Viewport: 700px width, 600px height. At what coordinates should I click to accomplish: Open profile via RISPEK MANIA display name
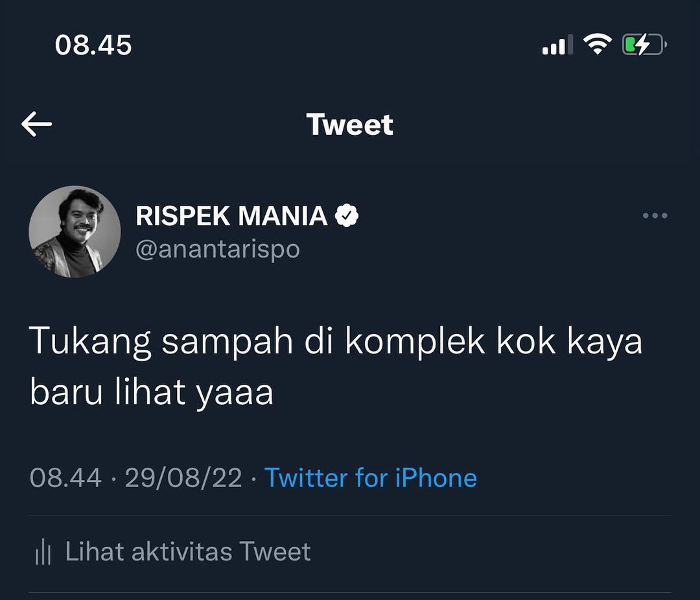[231, 216]
